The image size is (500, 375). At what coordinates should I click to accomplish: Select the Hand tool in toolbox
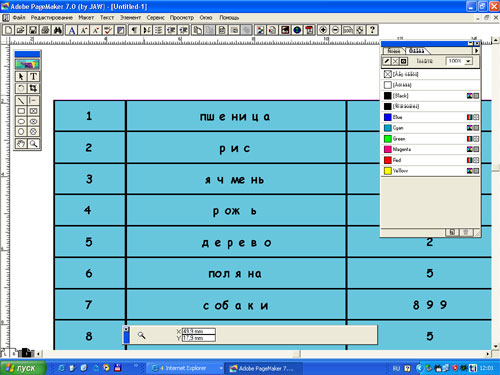point(21,144)
